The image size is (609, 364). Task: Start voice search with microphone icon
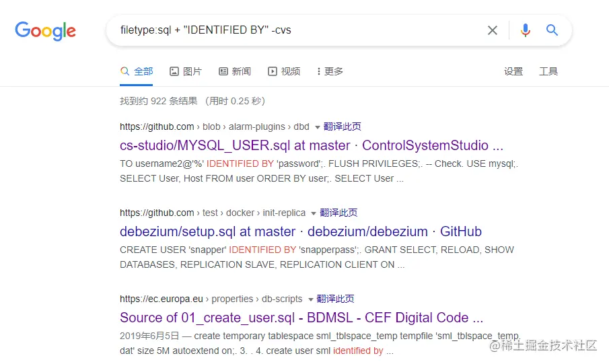tap(525, 30)
